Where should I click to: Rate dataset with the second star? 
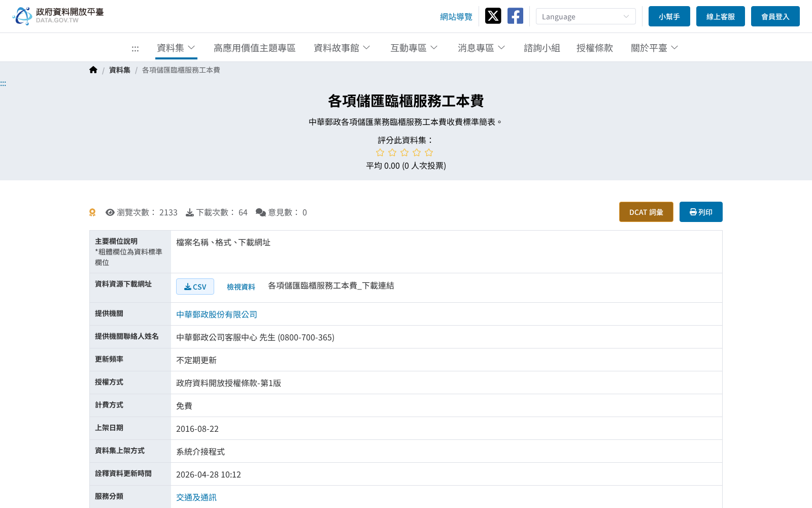(x=392, y=152)
